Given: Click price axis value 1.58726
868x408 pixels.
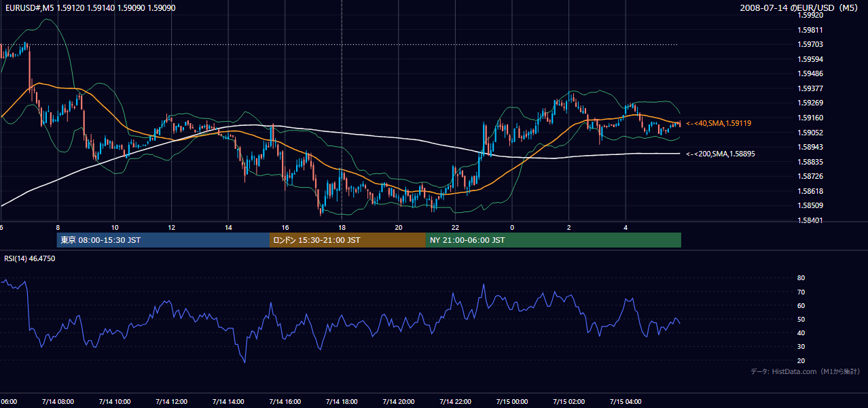Looking at the screenshot, I should [x=810, y=176].
